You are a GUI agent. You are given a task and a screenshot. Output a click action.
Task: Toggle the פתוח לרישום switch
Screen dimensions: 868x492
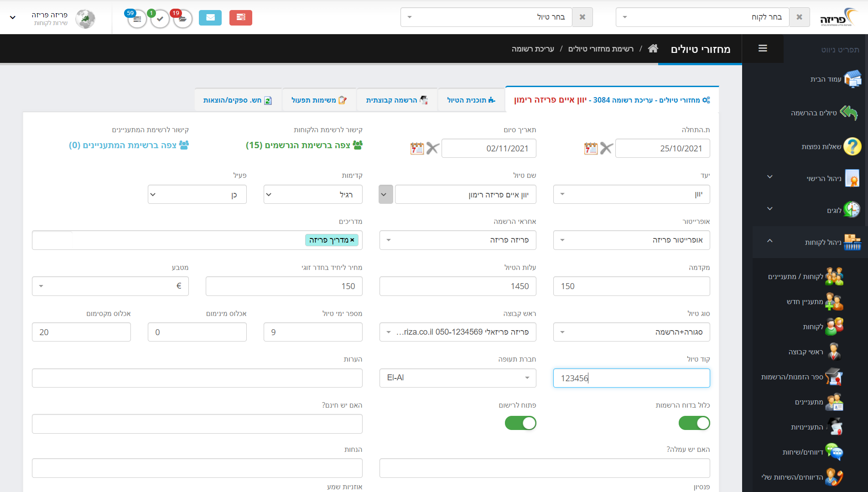520,423
